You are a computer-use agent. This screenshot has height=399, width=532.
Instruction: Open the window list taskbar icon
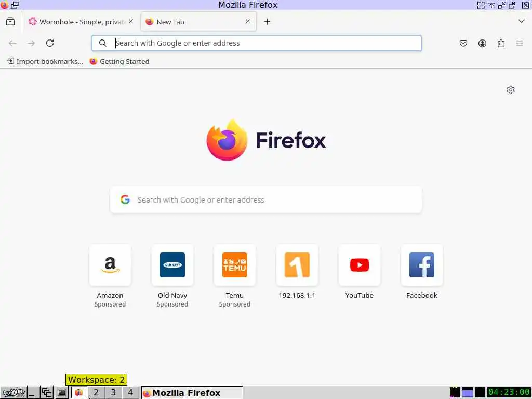(47, 393)
